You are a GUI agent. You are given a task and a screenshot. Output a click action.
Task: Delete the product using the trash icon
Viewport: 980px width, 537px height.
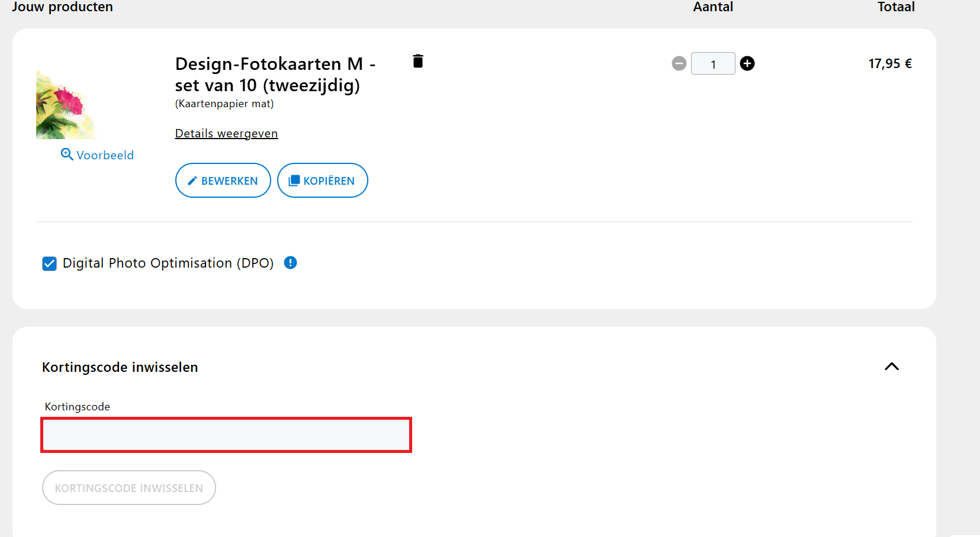point(418,61)
